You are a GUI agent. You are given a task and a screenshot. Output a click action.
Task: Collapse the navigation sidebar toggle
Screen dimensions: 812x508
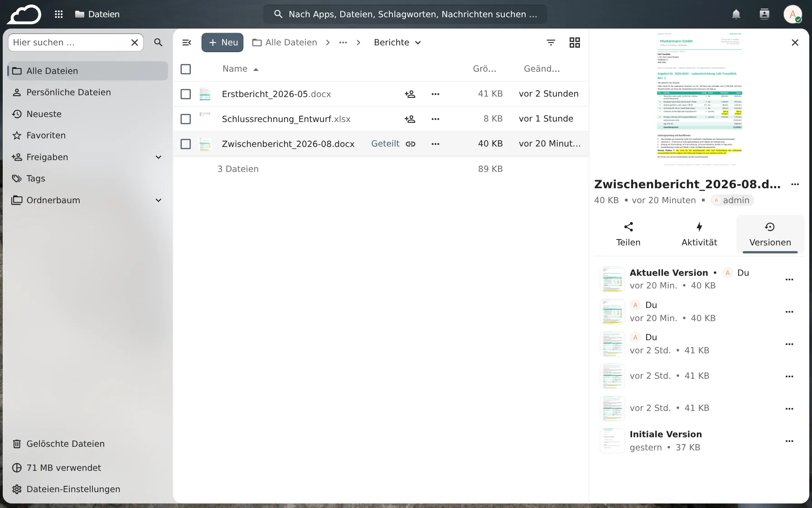[x=187, y=42]
